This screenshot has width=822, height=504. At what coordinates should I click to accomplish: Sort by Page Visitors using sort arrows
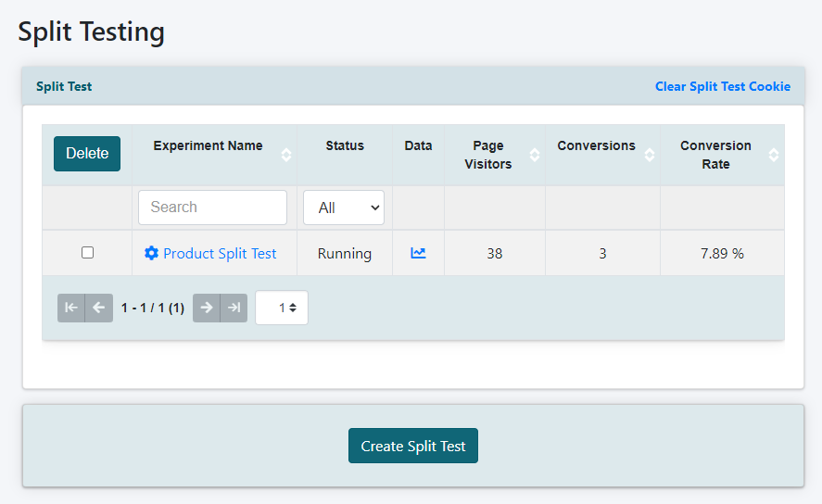tap(535, 155)
